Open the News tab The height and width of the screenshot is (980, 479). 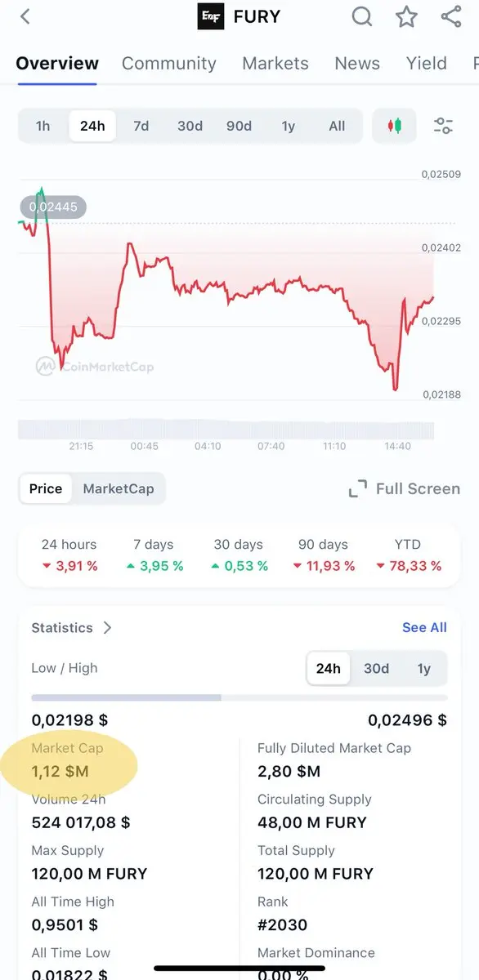point(357,63)
